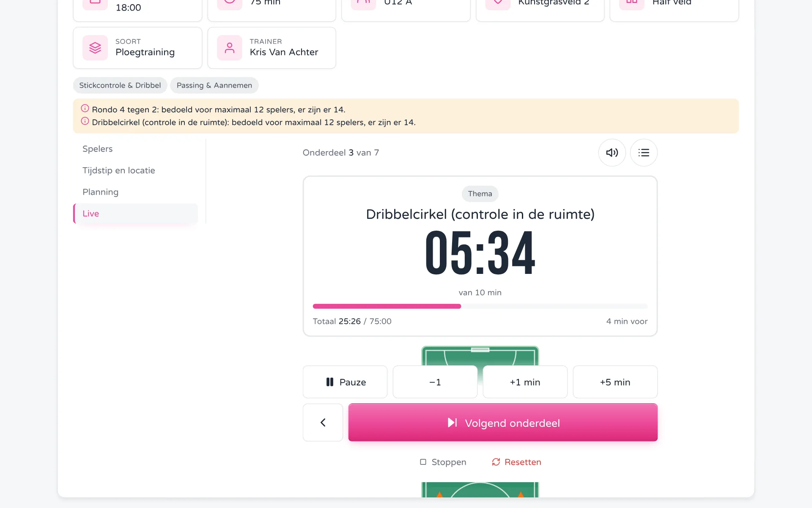Click the '4 min voor' status text
This screenshot has width=812, height=508.
626,321
